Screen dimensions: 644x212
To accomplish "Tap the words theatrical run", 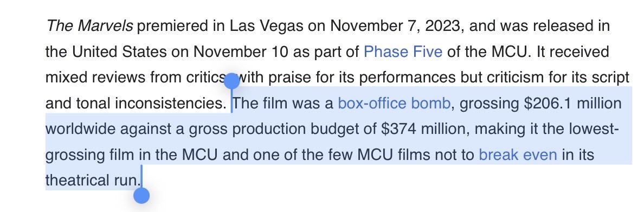I will pos(93,181).
